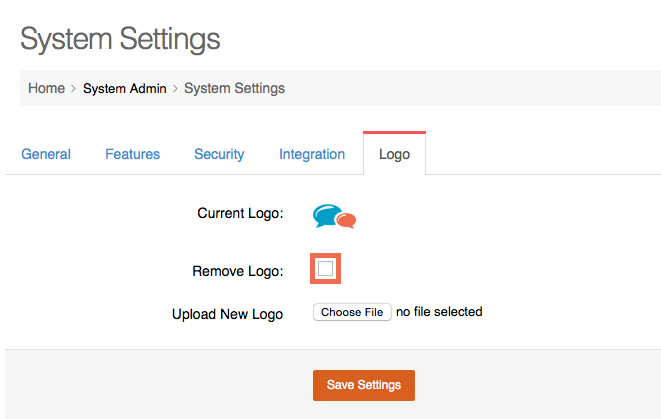
Task: Select the Security tab
Action: tap(219, 154)
